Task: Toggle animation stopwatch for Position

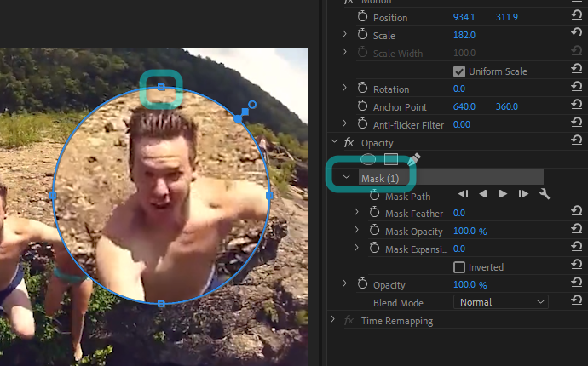Action: pos(362,17)
